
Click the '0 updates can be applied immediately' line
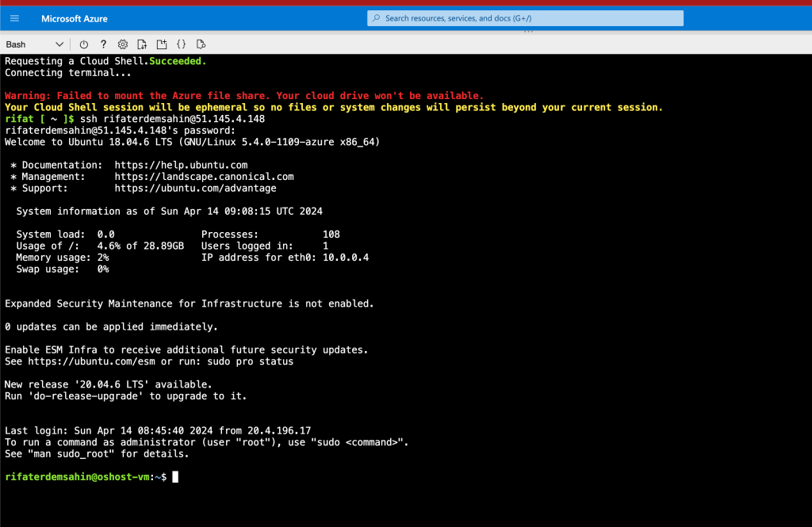click(111, 327)
